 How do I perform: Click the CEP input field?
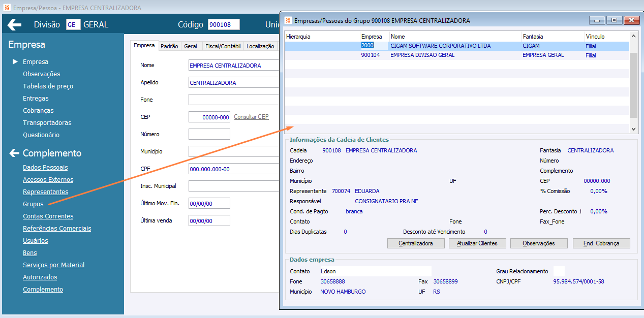tap(209, 117)
